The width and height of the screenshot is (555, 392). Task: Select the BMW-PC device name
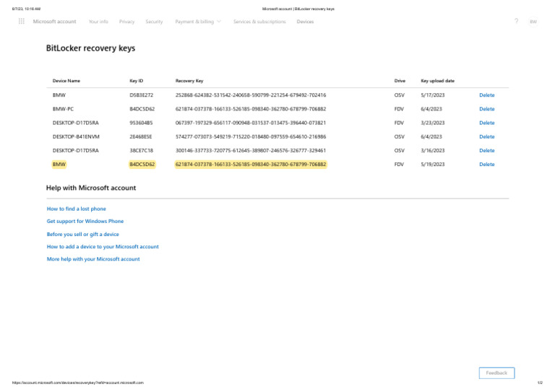[x=63, y=109]
